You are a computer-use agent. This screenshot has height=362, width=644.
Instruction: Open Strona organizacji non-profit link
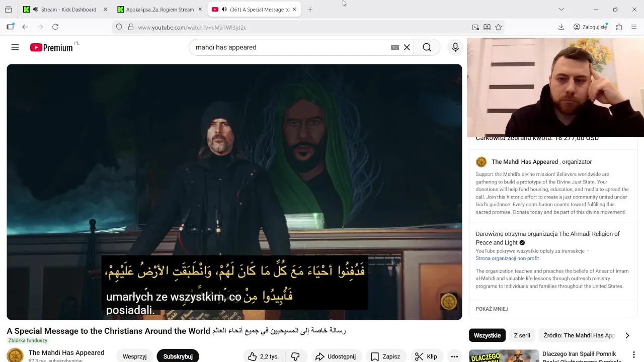507,258
